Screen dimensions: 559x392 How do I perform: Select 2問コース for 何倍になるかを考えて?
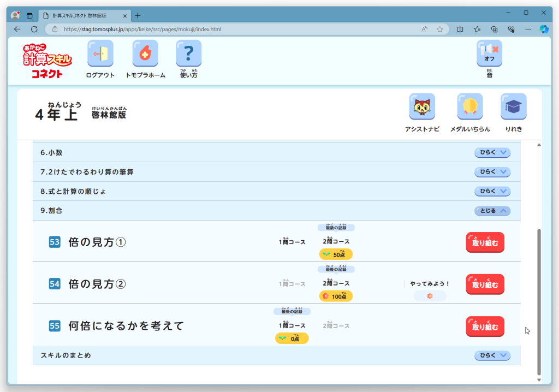[336, 325]
